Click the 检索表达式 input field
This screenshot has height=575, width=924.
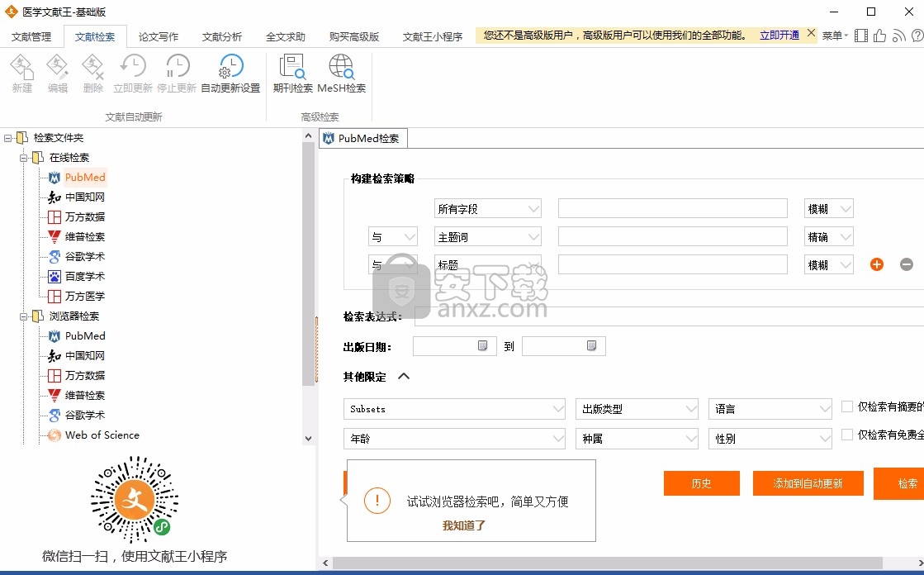[670, 316]
